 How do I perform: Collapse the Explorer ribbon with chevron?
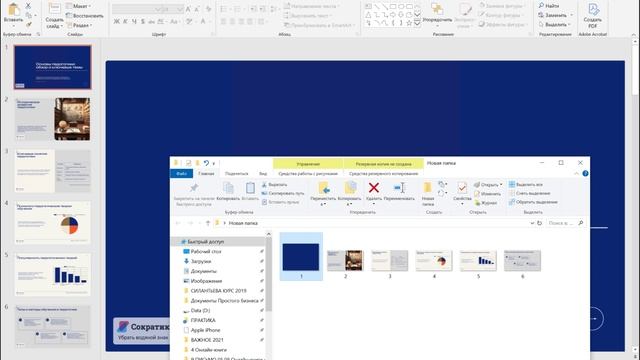tap(576, 173)
